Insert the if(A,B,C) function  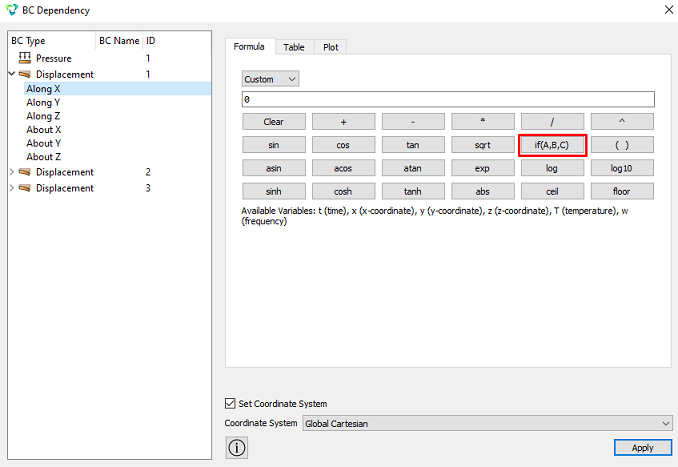tap(552, 145)
